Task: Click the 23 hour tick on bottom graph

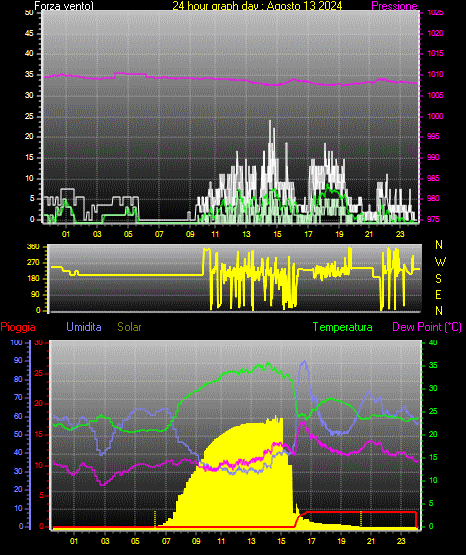Action: 401,541
